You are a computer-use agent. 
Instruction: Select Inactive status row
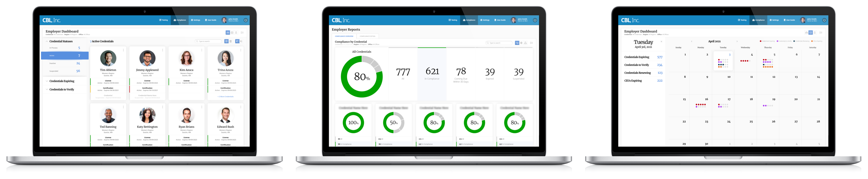click(65, 63)
